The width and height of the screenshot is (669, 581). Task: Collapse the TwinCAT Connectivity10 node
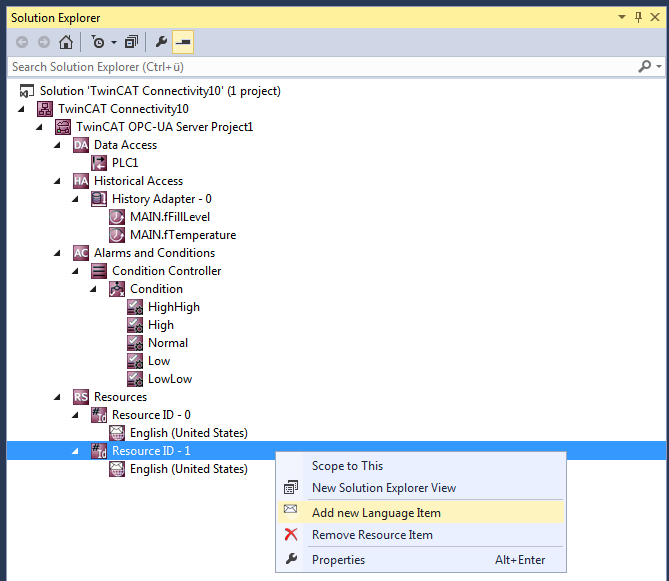point(21,109)
